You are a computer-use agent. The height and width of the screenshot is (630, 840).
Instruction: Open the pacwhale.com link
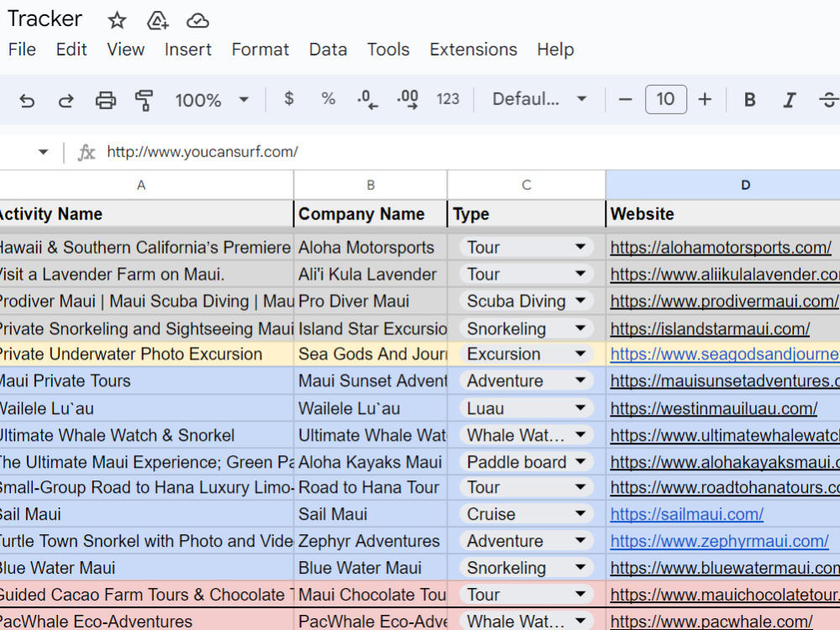click(x=711, y=622)
